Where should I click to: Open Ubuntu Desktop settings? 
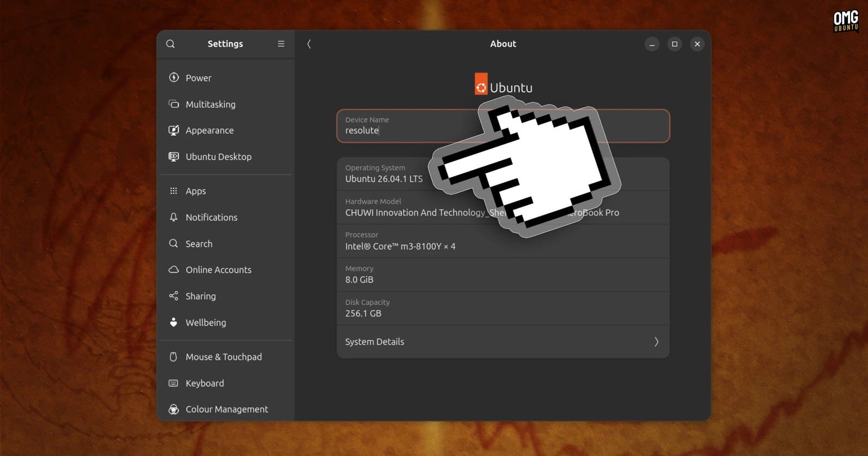pyautogui.click(x=226, y=156)
